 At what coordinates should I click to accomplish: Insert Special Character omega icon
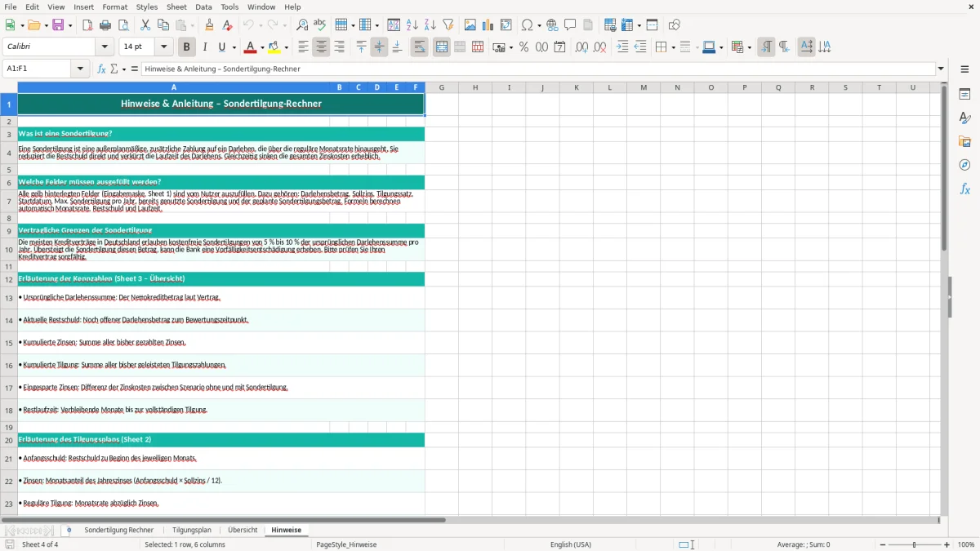tap(527, 25)
